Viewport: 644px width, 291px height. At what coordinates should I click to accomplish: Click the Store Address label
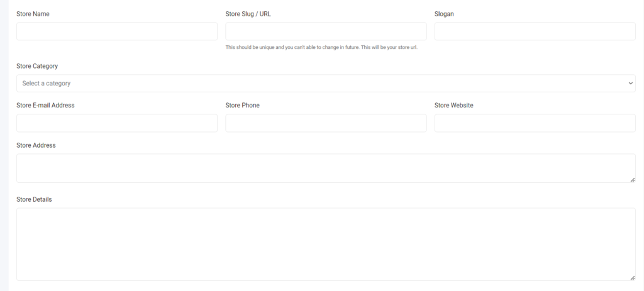(36, 145)
